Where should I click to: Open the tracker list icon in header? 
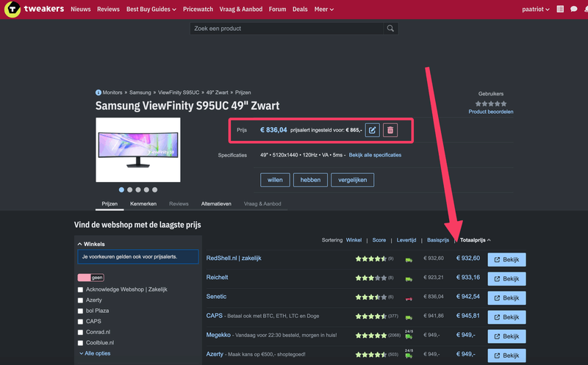coord(560,9)
